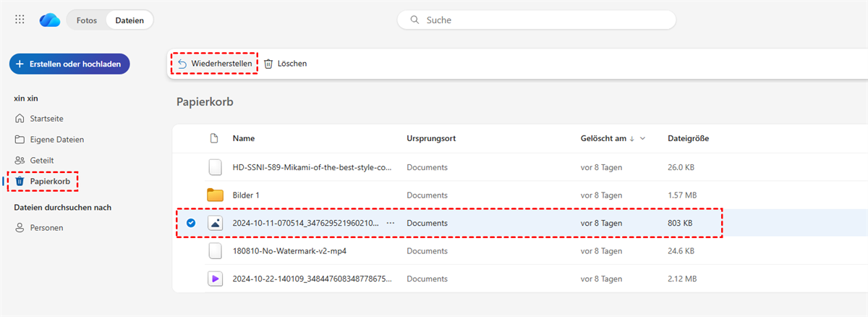Click the trash icon for Löschen
This screenshot has width=868, height=317.
268,64
